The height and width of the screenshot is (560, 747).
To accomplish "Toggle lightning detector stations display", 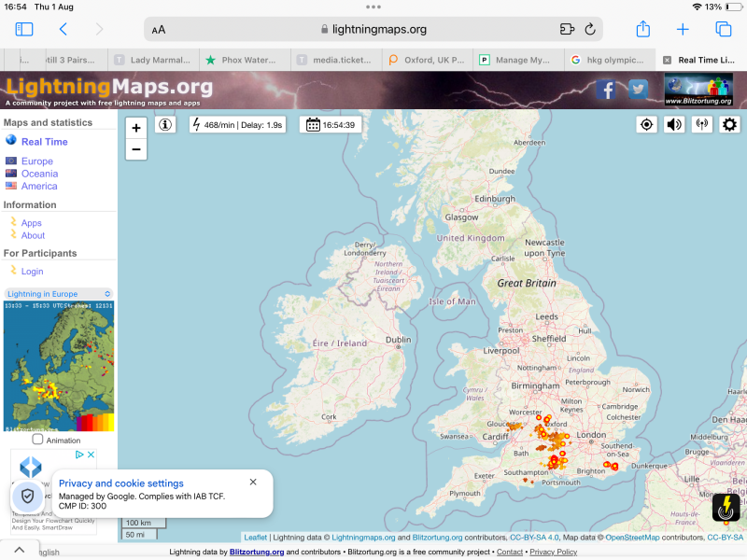I will (x=701, y=124).
